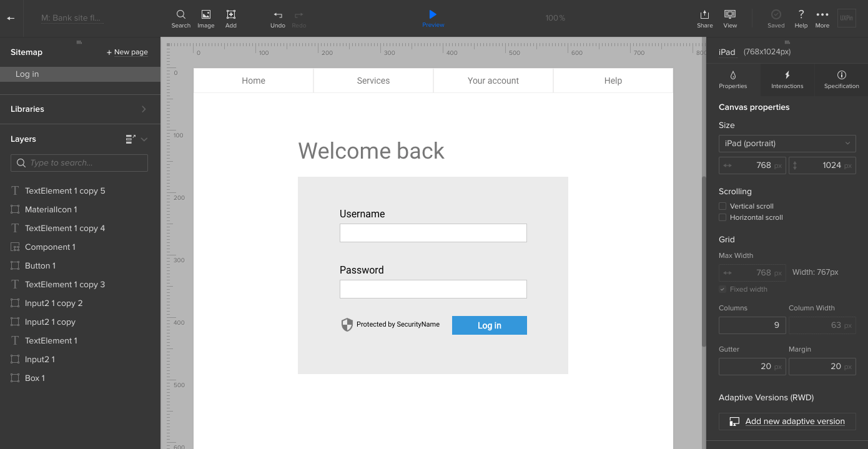Click Home in the canvas navigation
868x449 pixels.
point(254,81)
